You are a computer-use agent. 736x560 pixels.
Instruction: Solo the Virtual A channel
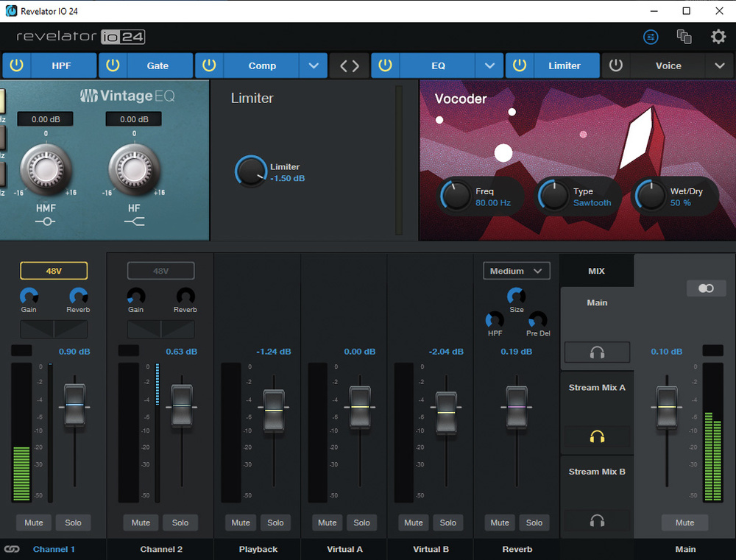click(361, 522)
